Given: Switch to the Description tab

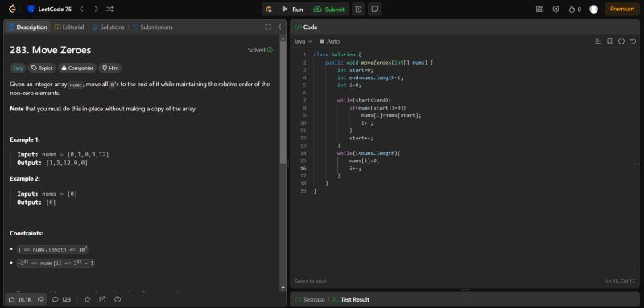Looking at the screenshot, I should (28, 27).
